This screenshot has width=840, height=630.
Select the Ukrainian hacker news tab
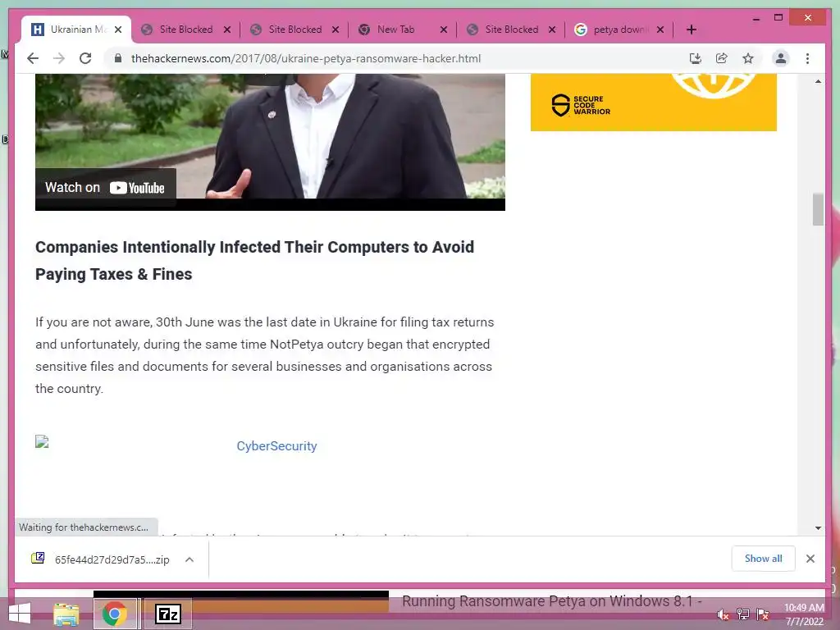75,30
